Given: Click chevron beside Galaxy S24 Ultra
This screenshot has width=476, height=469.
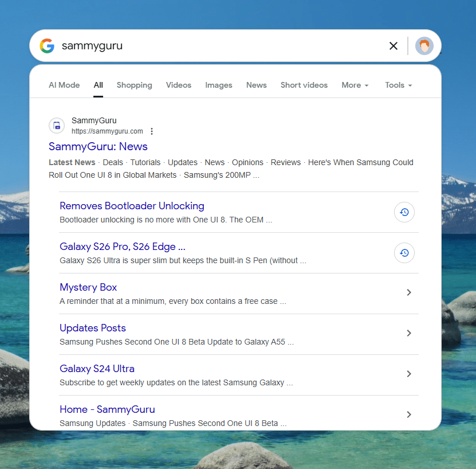Looking at the screenshot, I should coord(409,374).
